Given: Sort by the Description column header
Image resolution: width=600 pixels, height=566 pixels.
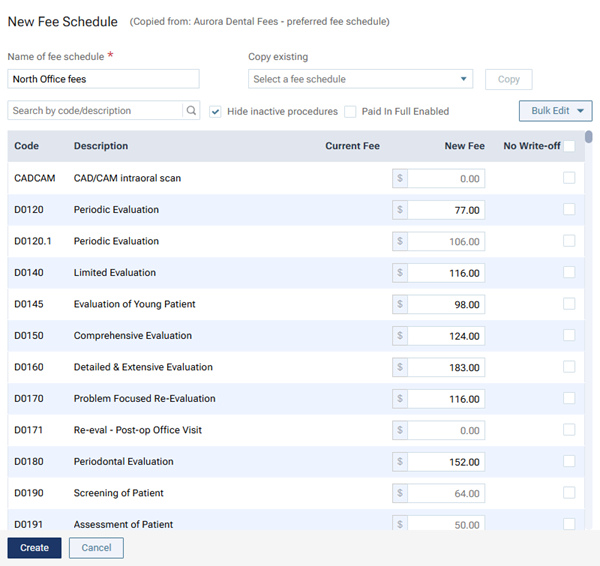Looking at the screenshot, I should (x=101, y=146).
